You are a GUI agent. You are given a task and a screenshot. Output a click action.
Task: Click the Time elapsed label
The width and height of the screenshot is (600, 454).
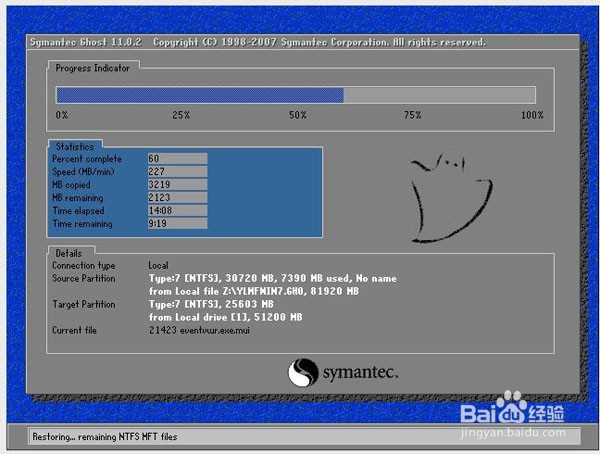[78, 211]
